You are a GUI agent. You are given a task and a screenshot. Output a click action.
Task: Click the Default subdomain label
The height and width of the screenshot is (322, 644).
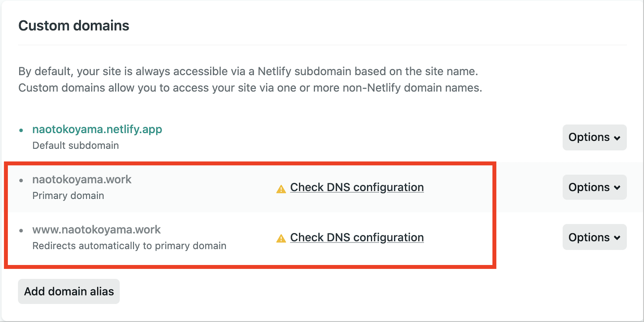(x=75, y=145)
